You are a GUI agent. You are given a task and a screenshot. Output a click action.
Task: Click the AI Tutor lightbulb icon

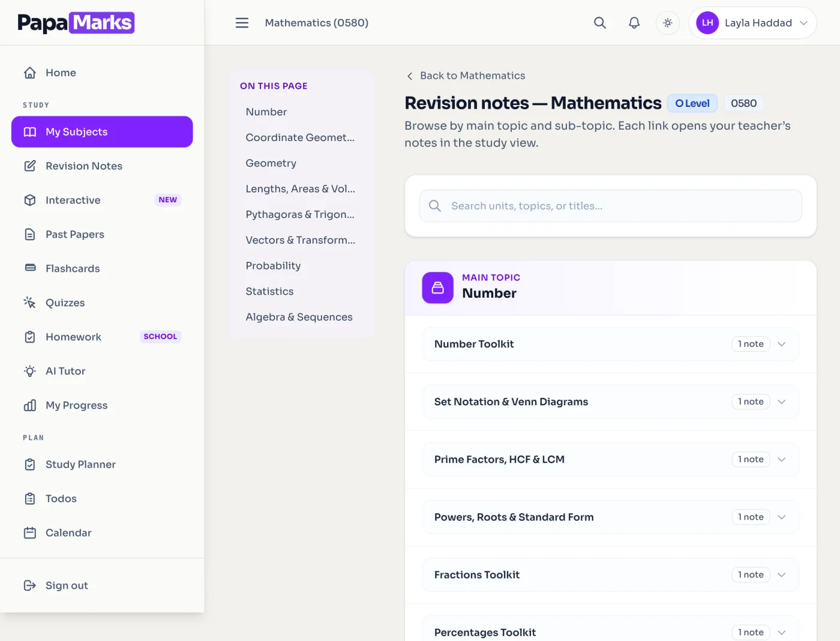[30, 372]
